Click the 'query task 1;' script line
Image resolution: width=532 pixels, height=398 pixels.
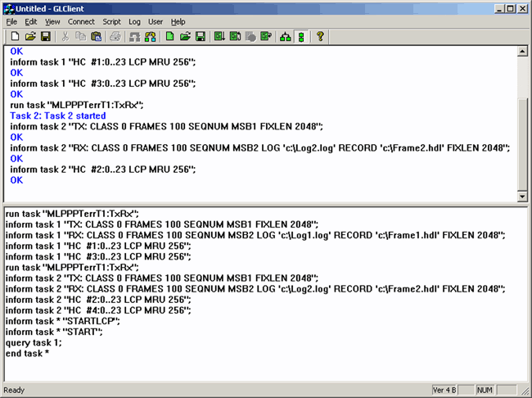[x=34, y=343]
